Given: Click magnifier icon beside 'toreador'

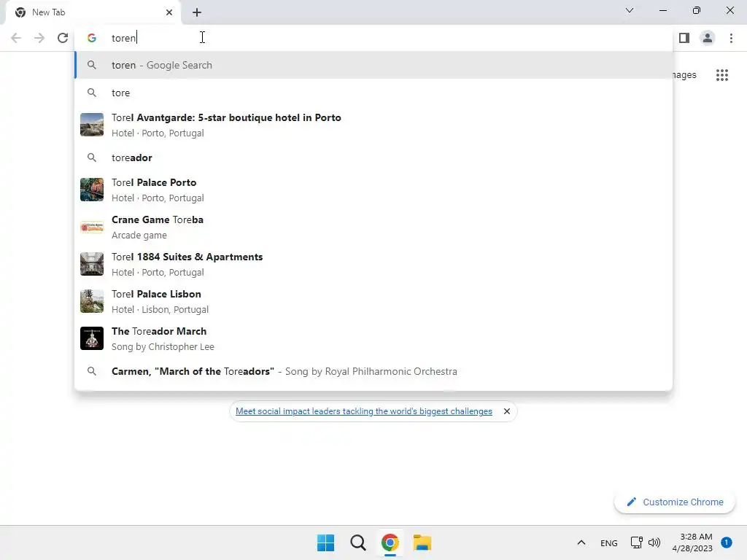Looking at the screenshot, I should click(x=91, y=157).
